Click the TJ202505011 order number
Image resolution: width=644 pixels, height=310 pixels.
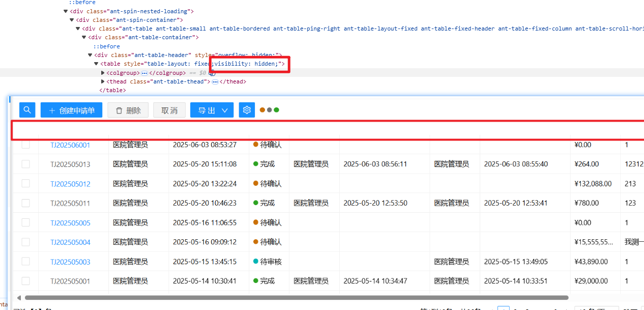[70, 203]
